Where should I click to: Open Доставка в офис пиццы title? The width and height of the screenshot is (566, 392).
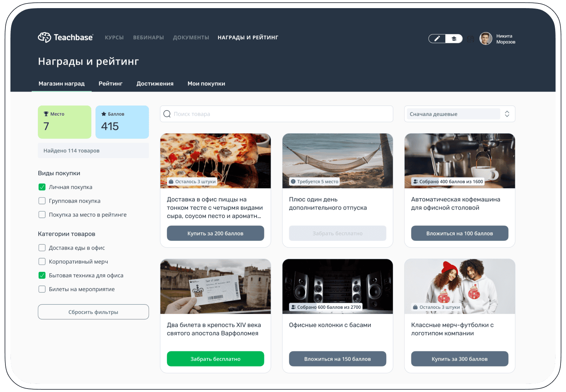tap(215, 208)
